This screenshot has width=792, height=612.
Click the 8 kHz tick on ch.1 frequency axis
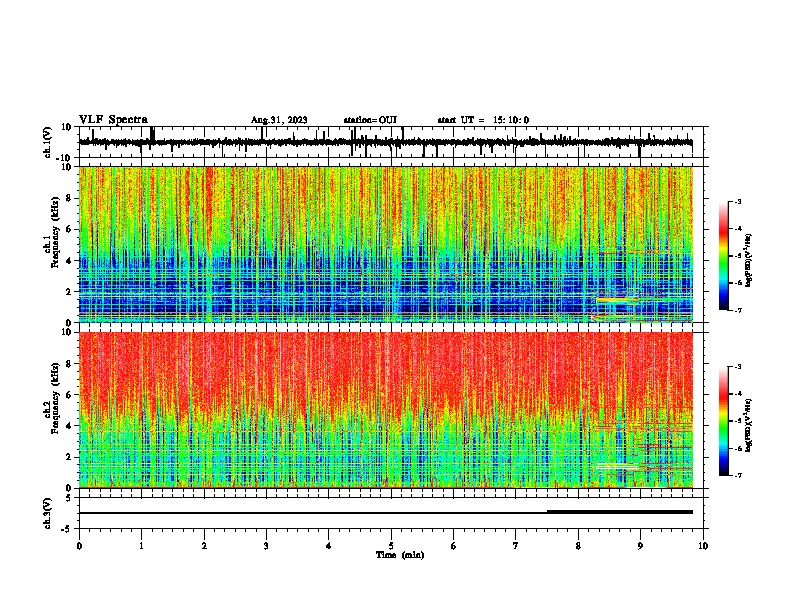point(70,198)
